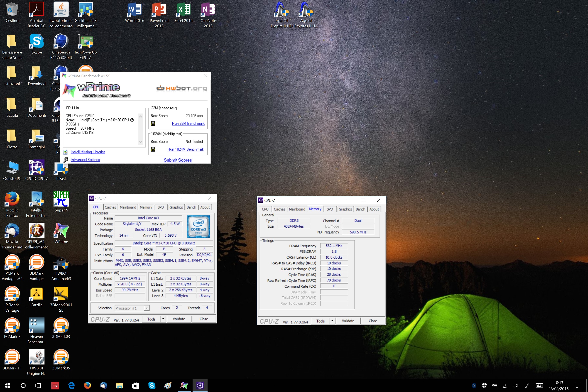Expand Tools dropdown arrow in left CPU-Z window
This screenshot has width=588, height=392.
[x=163, y=319]
